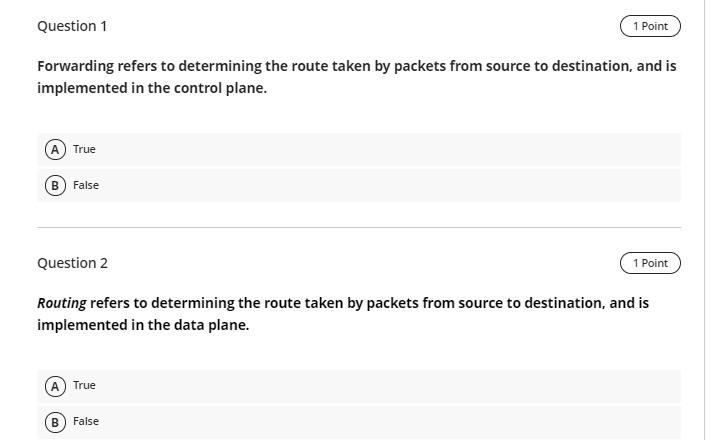Click the "True" label under Question 1

pyautogui.click(x=84, y=149)
